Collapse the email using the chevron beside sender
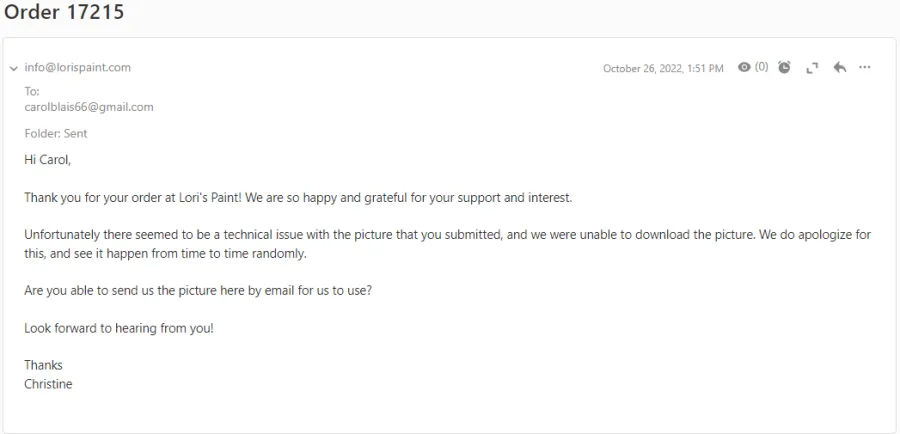This screenshot has width=900, height=434. click(14, 68)
